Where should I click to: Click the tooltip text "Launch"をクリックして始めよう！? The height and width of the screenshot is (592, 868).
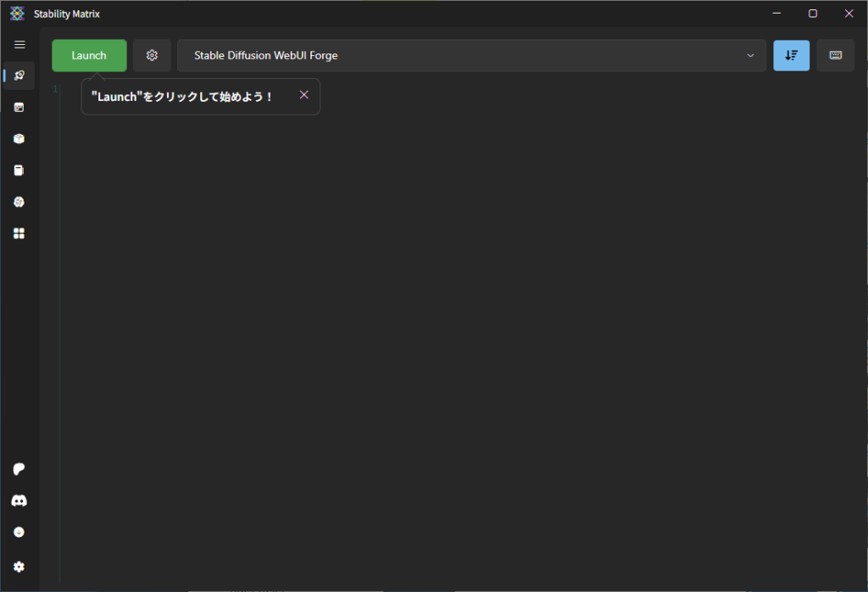pos(182,97)
